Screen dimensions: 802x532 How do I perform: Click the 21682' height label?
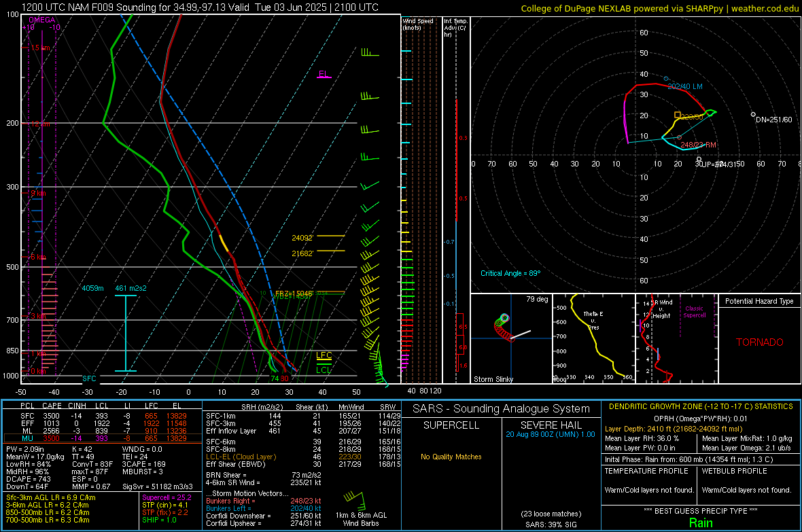302,253
